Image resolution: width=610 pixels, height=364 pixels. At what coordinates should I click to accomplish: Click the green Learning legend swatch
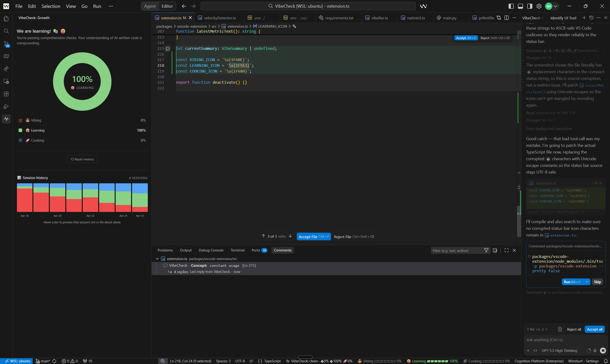point(20,130)
